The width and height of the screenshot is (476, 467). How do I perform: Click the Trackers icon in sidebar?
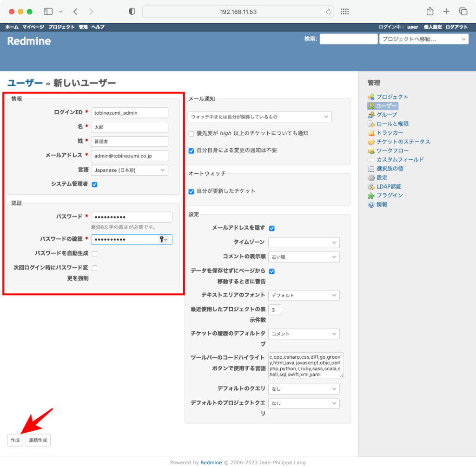pyautogui.click(x=371, y=132)
